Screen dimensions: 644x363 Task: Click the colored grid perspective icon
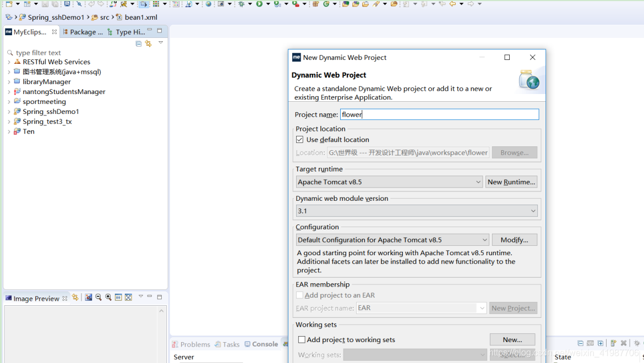point(156,4)
